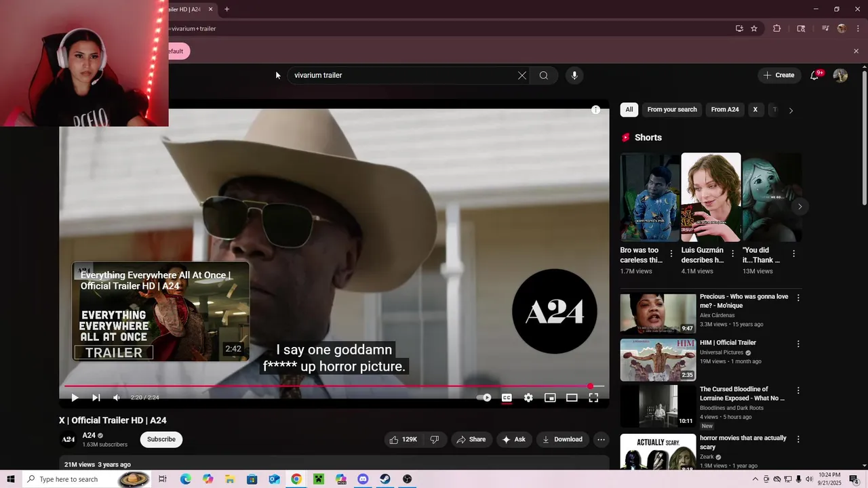This screenshot has height=488, width=868.
Task: Select From your search chip
Action: (672, 110)
